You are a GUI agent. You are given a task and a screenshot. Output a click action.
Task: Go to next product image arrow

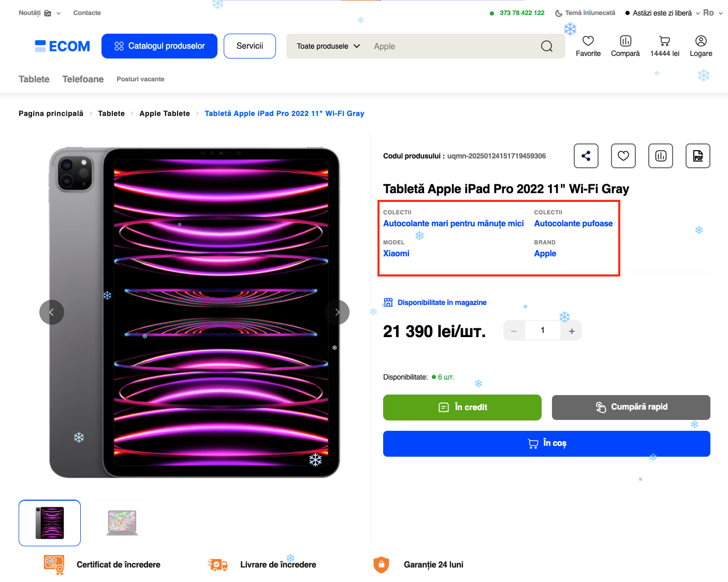coord(337,312)
